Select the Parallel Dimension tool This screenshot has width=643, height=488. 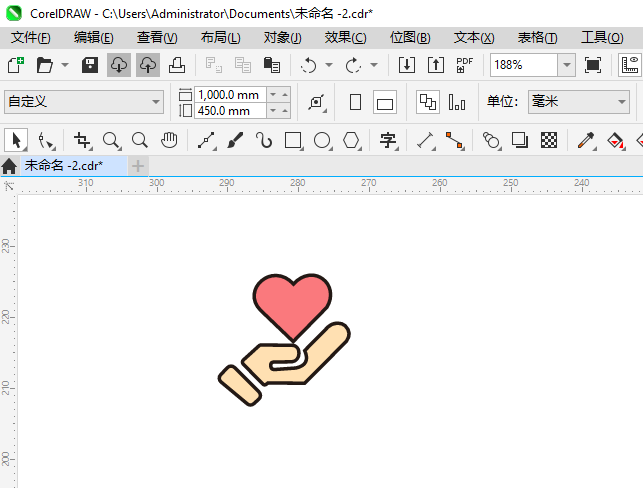[x=426, y=140]
